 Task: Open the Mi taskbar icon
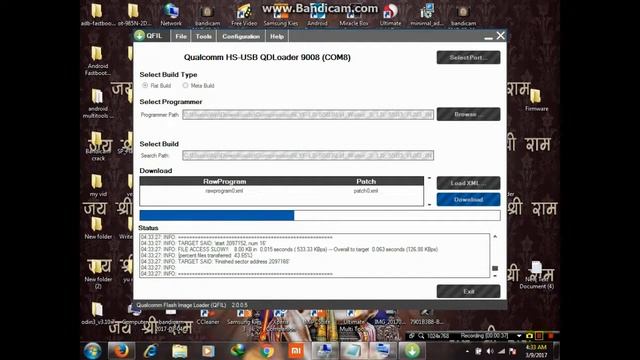296,351
